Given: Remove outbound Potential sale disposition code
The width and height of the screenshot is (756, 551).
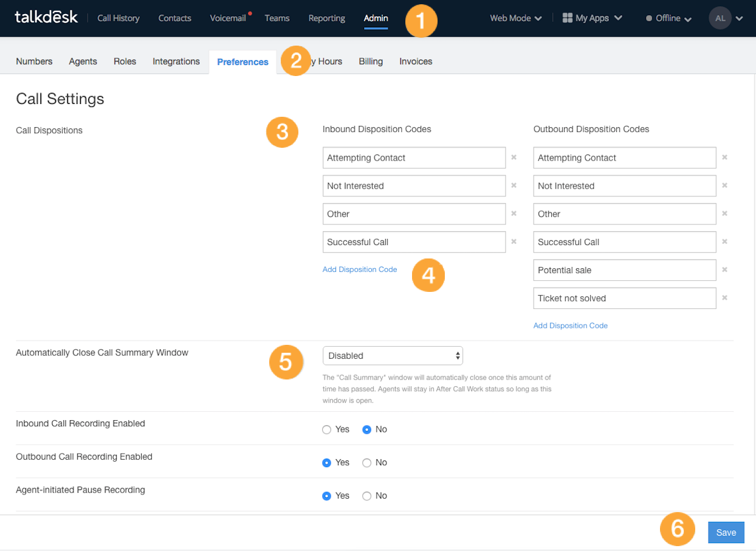Looking at the screenshot, I should 724,269.
